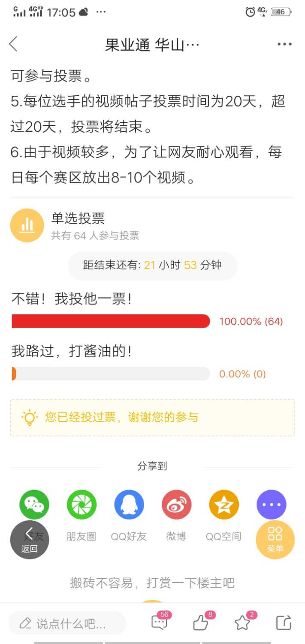Tap the red 100% vote progress bar
This screenshot has width=305, height=644.
pyautogui.click(x=111, y=321)
